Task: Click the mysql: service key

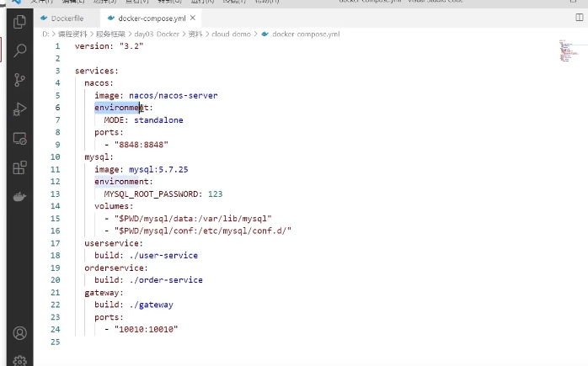Action: 99,157
